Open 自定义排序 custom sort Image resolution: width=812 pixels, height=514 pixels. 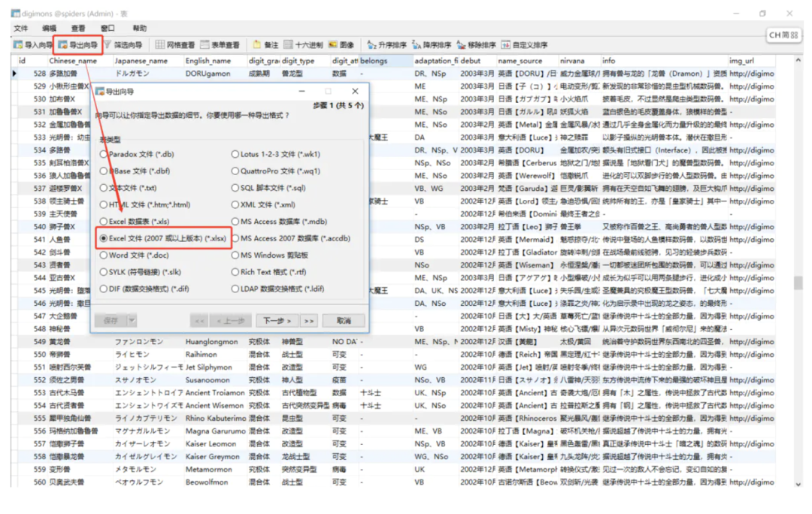click(x=524, y=45)
